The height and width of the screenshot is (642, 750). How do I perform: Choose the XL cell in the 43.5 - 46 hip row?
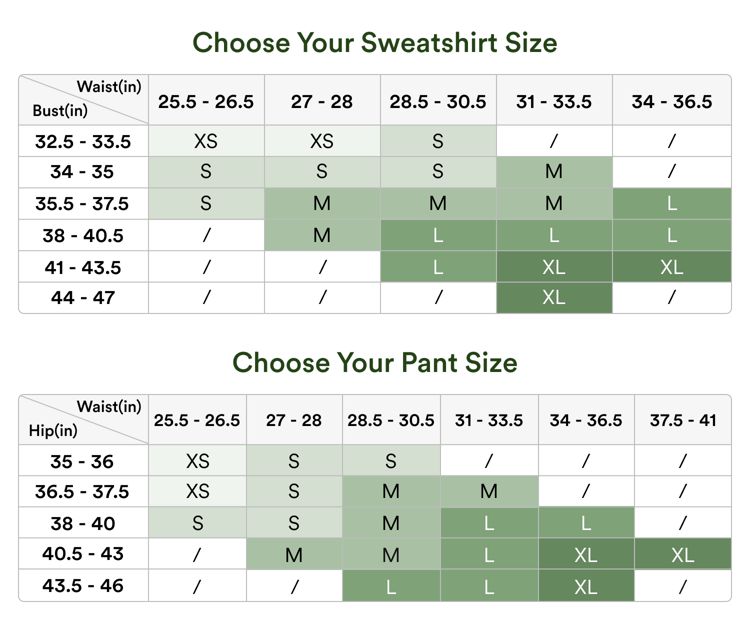click(x=586, y=586)
